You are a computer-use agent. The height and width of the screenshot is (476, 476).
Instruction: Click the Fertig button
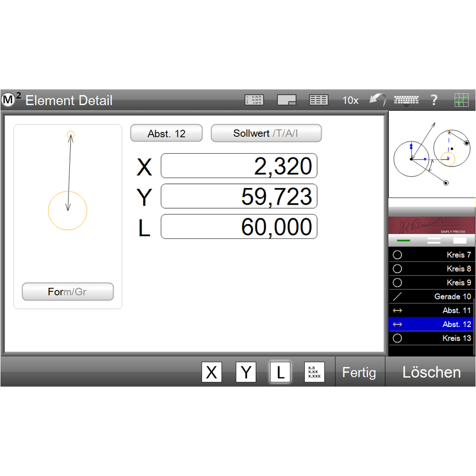pos(359,372)
